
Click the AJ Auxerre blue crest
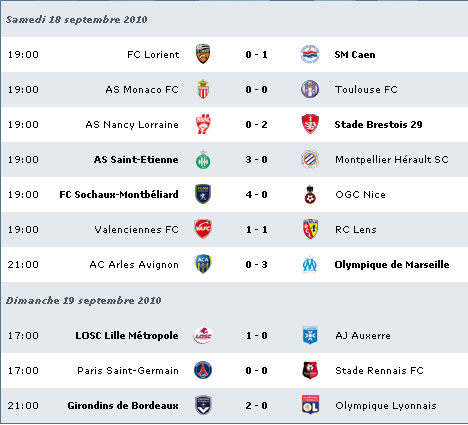(310, 335)
